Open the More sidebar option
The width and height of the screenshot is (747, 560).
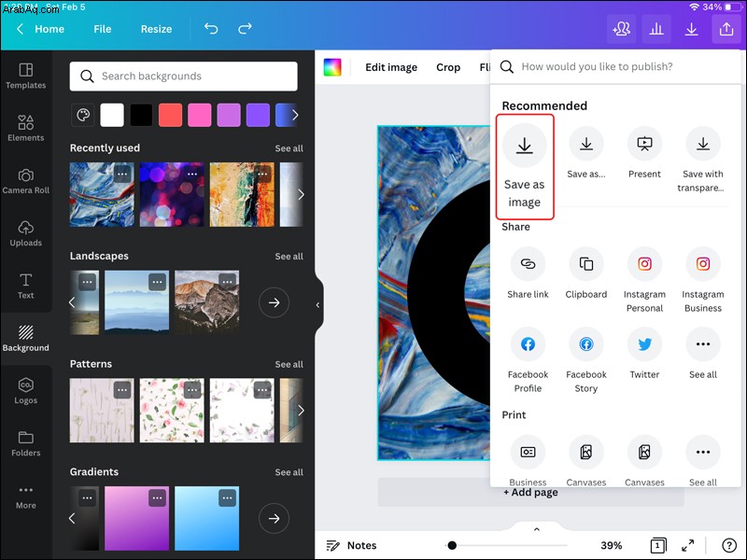26,497
